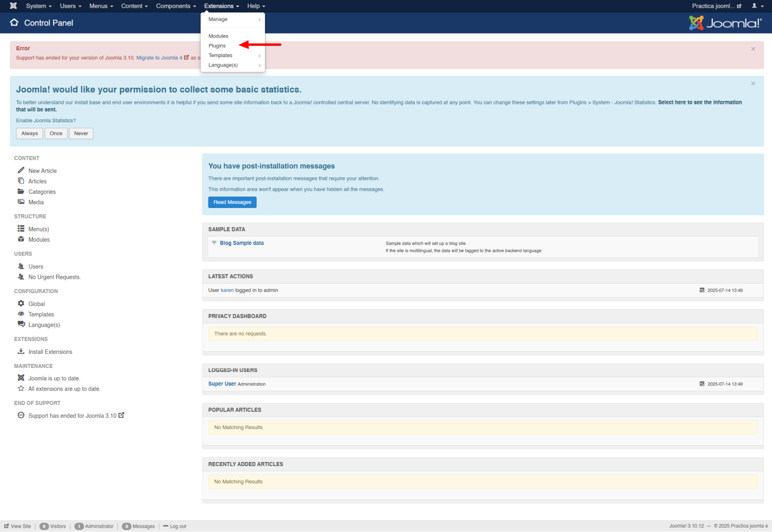
Task: Open the Blog Sample data link
Action: (x=242, y=243)
